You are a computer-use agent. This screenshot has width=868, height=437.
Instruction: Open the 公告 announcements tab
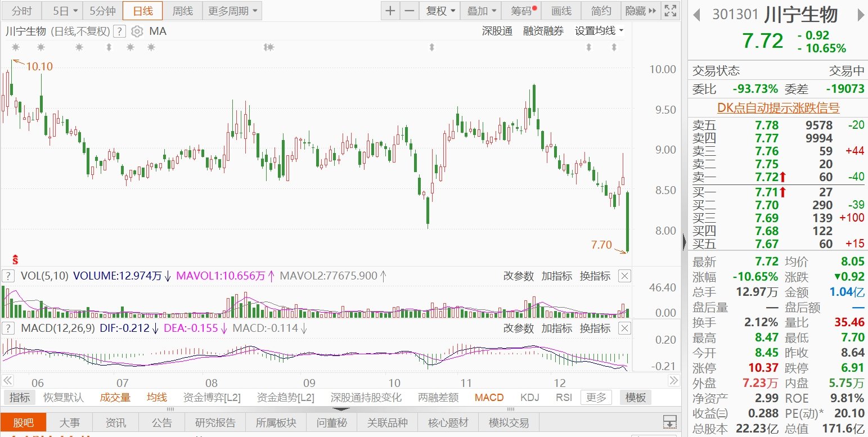pyautogui.click(x=162, y=423)
